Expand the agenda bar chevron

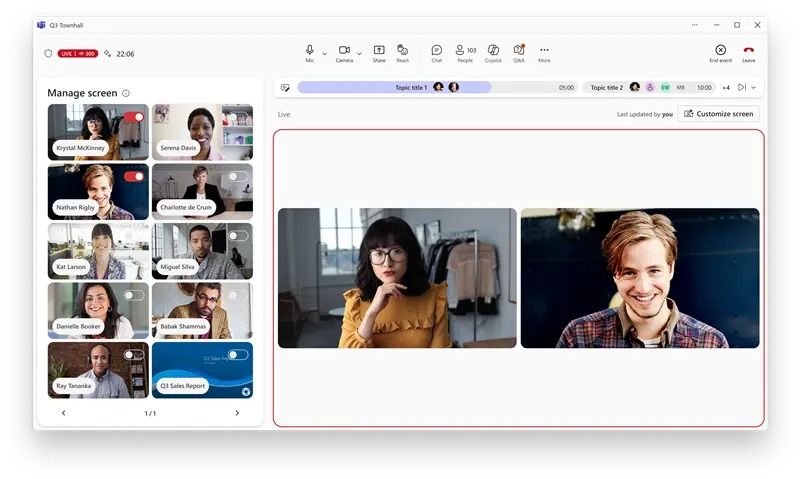click(754, 88)
